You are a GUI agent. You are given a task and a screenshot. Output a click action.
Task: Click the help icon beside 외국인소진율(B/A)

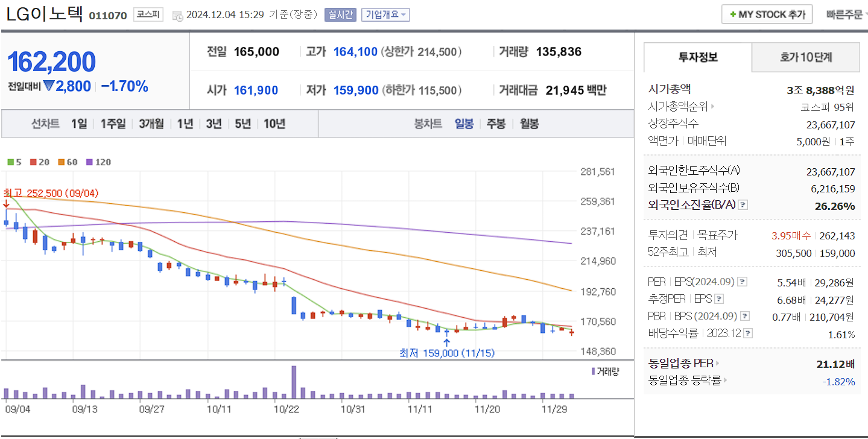click(x=743, y=205)
